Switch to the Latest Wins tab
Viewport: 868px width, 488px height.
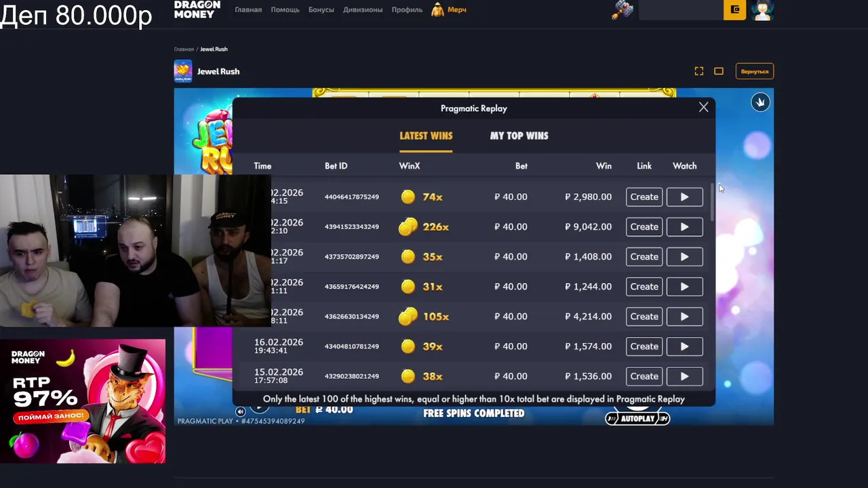(x=426, y=136)
